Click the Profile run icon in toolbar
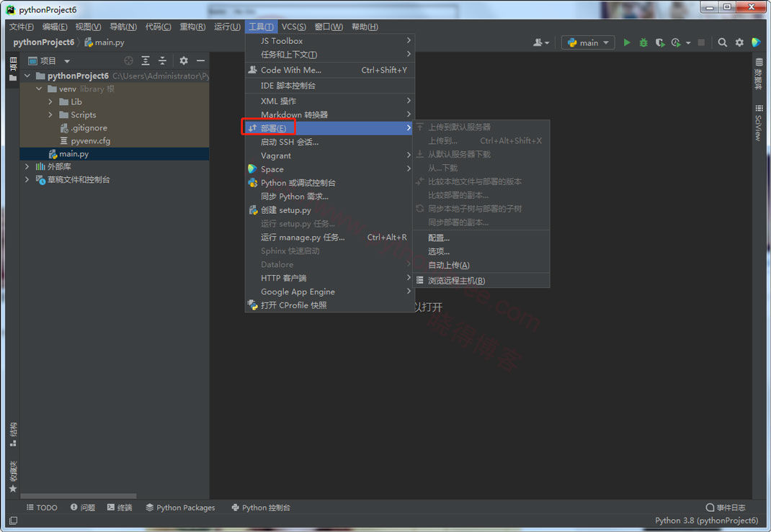771x532 pixels. (676, 42)
